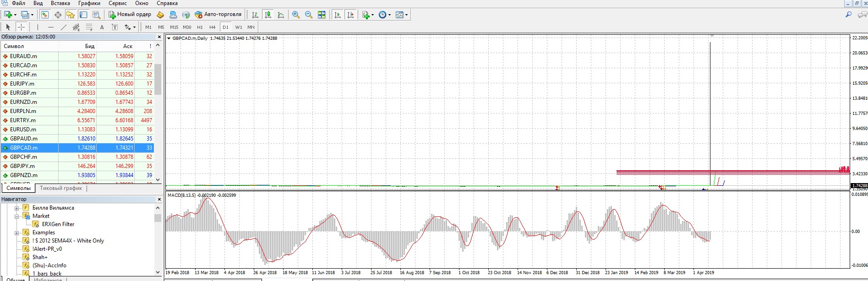Open the Сервис menu
Image resolution: width=868 pixels, height=281 pixels.
(118, 3)
